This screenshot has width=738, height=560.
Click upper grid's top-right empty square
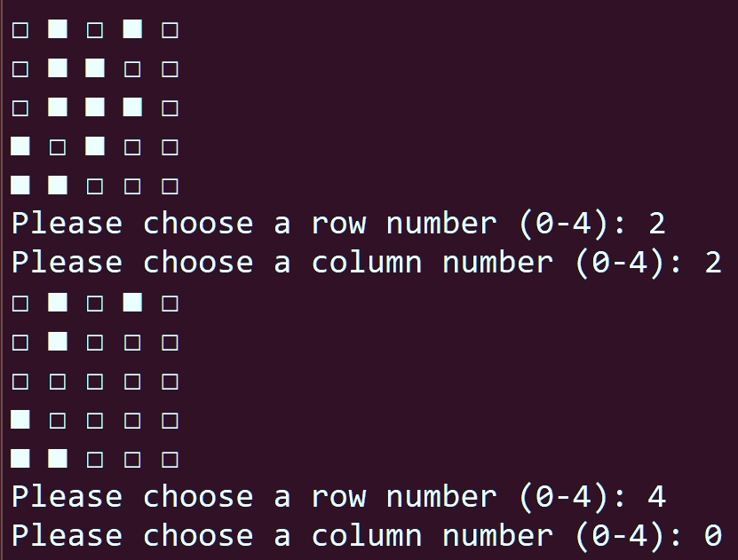[170, 30]
